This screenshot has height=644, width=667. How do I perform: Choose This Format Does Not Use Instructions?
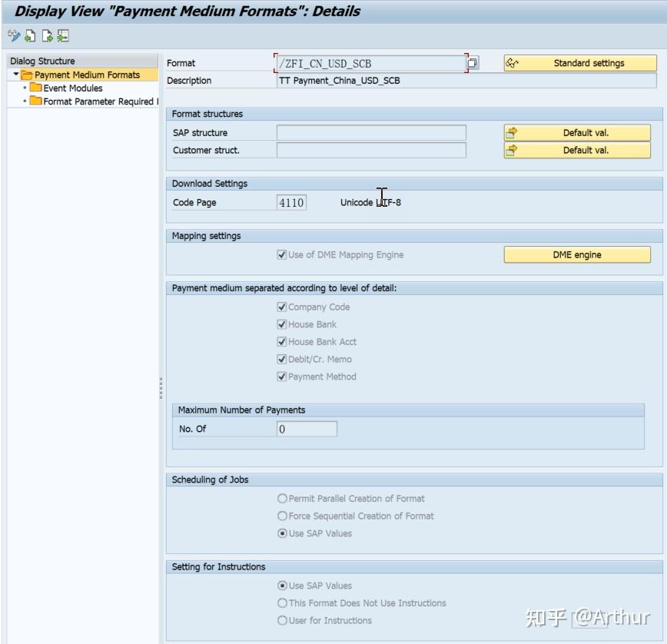[x=282, y=603]
